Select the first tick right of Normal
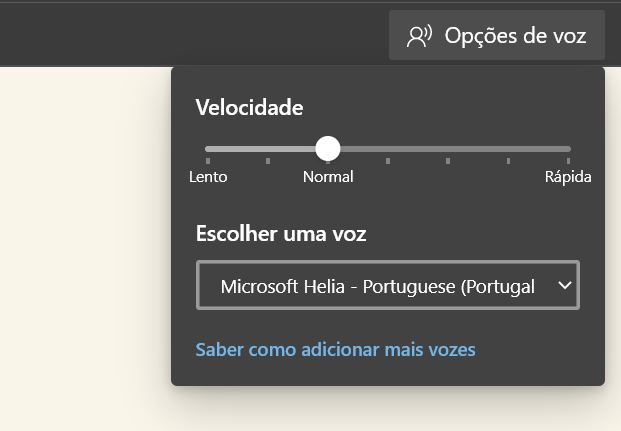 coord(388,160)
